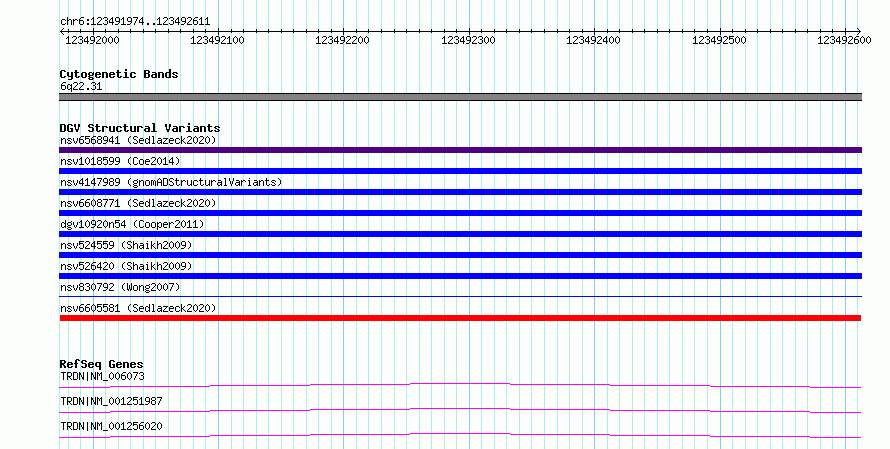890x449 pixels.
Task: Click the nsv4147989 gnomADStructuralVariants label
Action: coord(171,182)
